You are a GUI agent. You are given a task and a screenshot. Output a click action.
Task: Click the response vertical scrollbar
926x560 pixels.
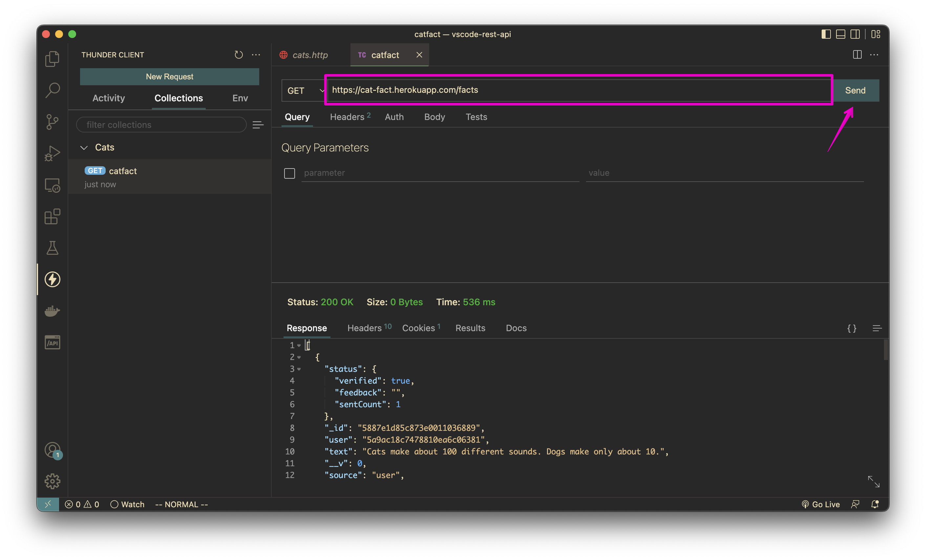pyautogui.click(x=885, y=350)
